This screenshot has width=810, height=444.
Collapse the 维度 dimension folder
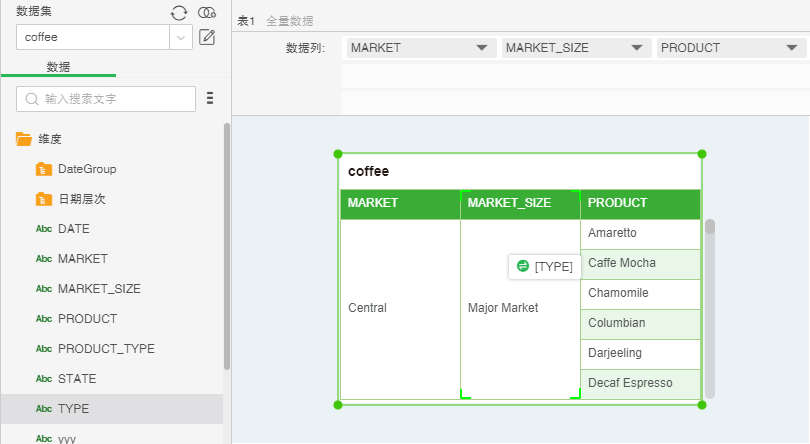point(24,139)
